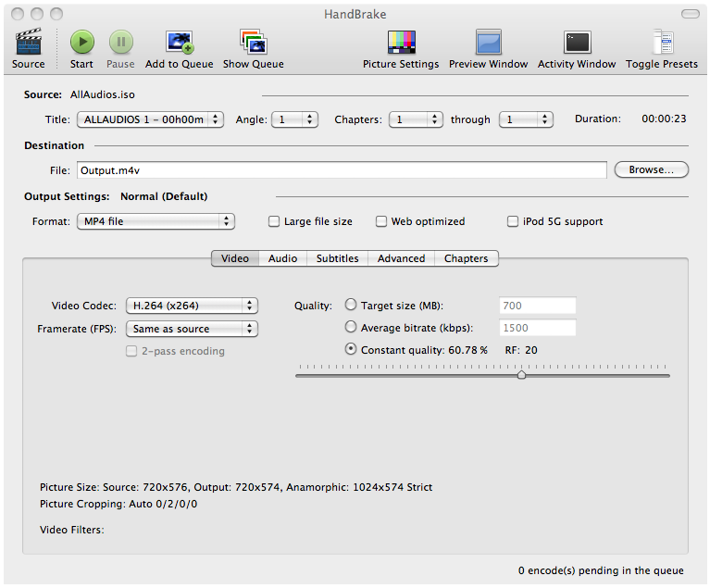Open the Format dropdown set to MP4 file

156,221
